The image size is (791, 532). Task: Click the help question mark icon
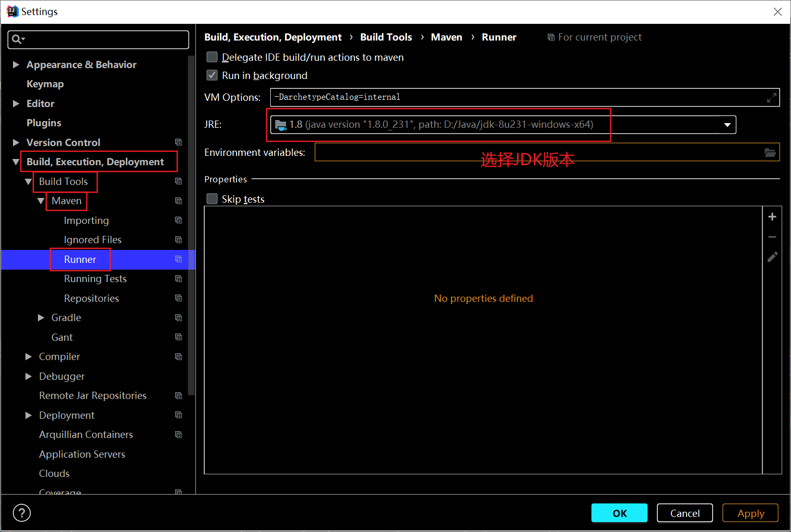click(x=21, y=513)
